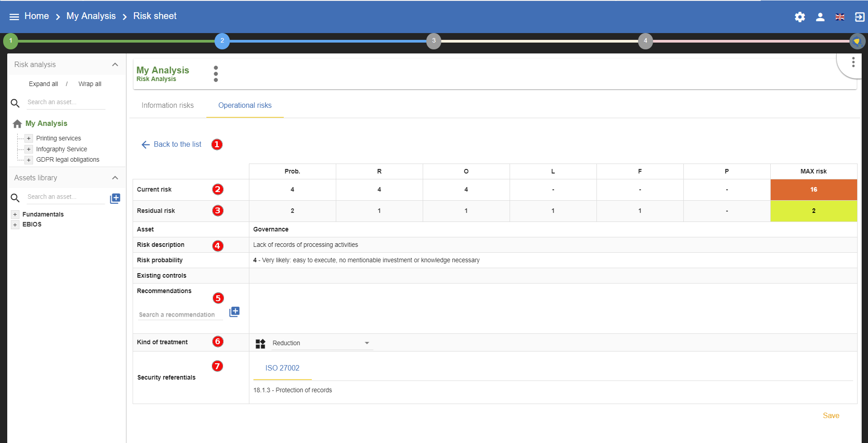Expand the Printing services tree node

pyautogui.click(x=29, y=139)
